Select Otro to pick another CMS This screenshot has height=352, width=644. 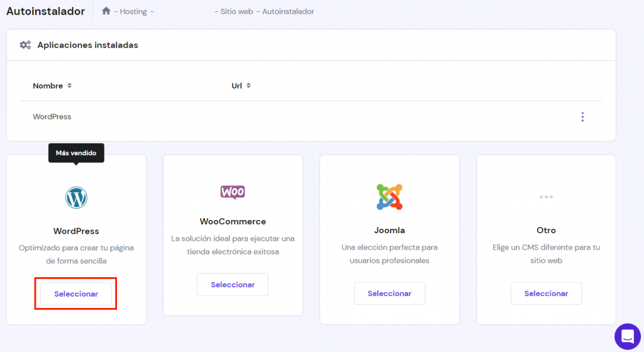pos(547,294)
